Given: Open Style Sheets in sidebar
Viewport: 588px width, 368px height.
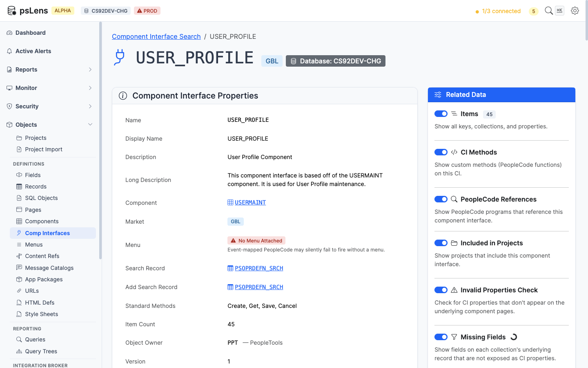Looking at the screenshot, I should click(x=53, y=314).
